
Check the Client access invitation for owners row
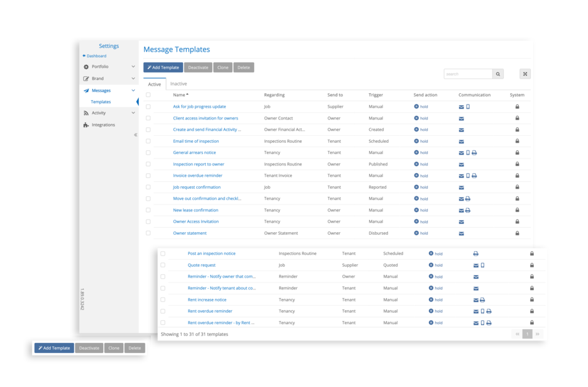[x=148, y=118]
